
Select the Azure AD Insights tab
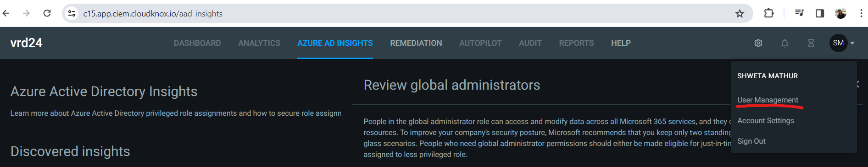[335, 43]
